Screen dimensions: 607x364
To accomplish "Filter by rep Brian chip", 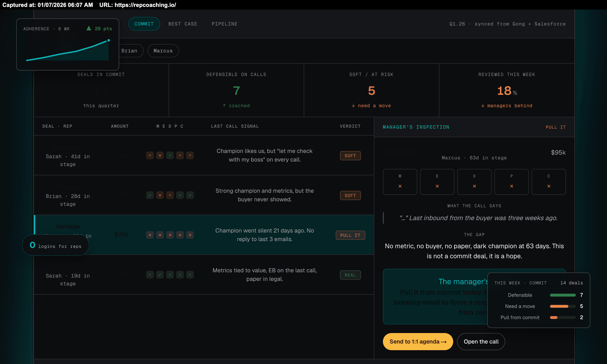I will click(129, 51).
